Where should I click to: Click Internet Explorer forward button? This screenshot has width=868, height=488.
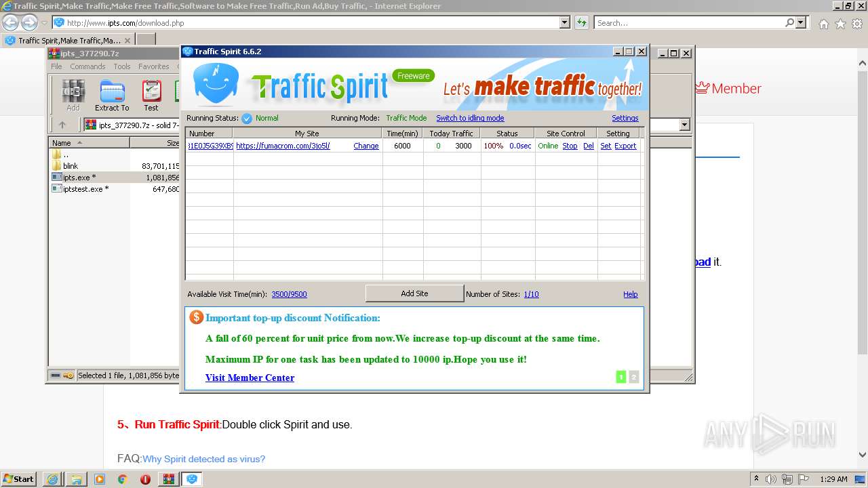(x=29, y=22)
